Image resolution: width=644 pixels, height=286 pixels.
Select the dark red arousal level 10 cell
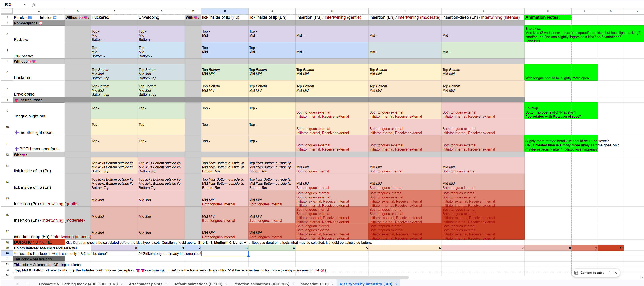(x=611, y=248)
